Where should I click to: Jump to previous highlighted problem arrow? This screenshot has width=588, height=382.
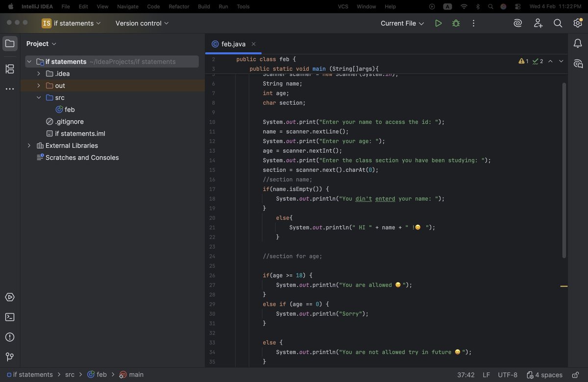(x=550, y=61)
